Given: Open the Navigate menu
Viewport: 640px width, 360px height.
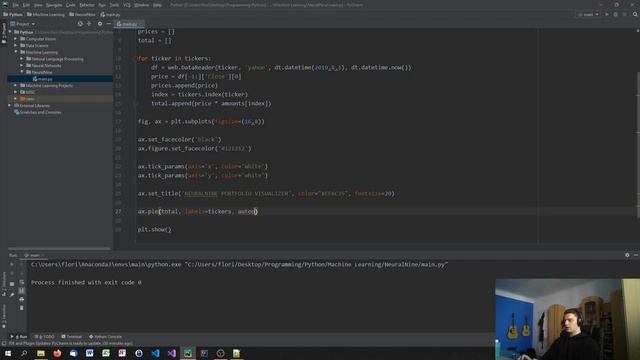Looking at the screenshot, I should pos(54,5).
